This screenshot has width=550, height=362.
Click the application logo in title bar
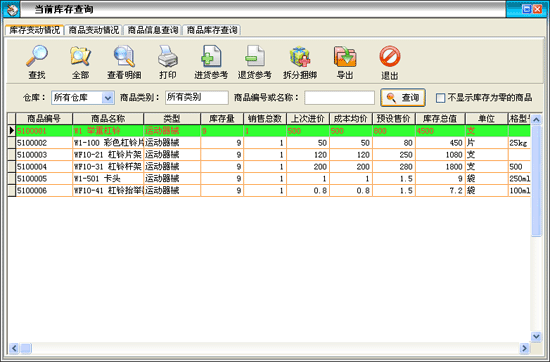(x=11, y=9)
